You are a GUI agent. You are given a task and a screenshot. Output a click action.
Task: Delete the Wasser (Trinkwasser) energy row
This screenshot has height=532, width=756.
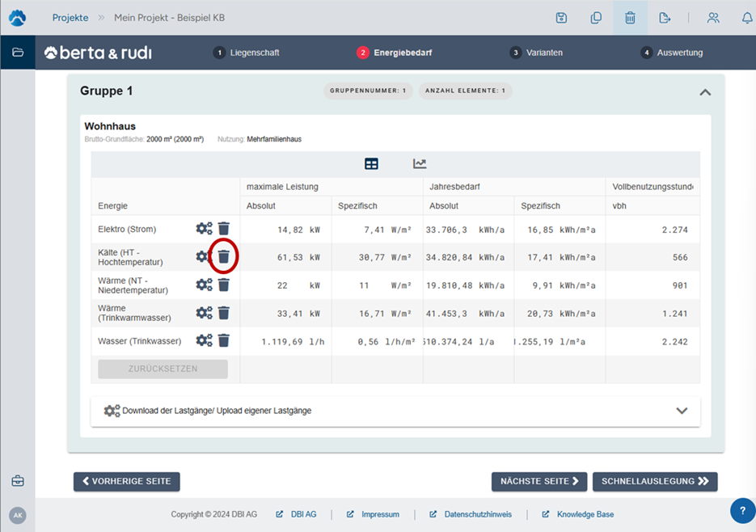(x=224, y=340)
